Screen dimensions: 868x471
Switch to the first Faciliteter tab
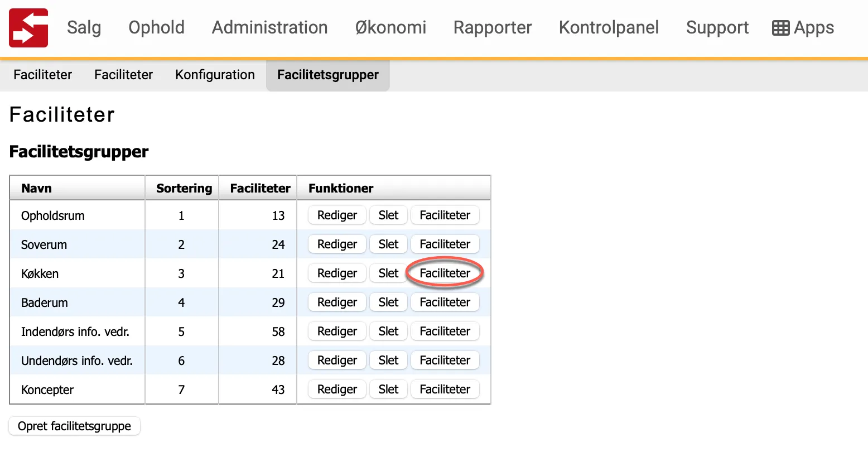(x=42, y=74)
